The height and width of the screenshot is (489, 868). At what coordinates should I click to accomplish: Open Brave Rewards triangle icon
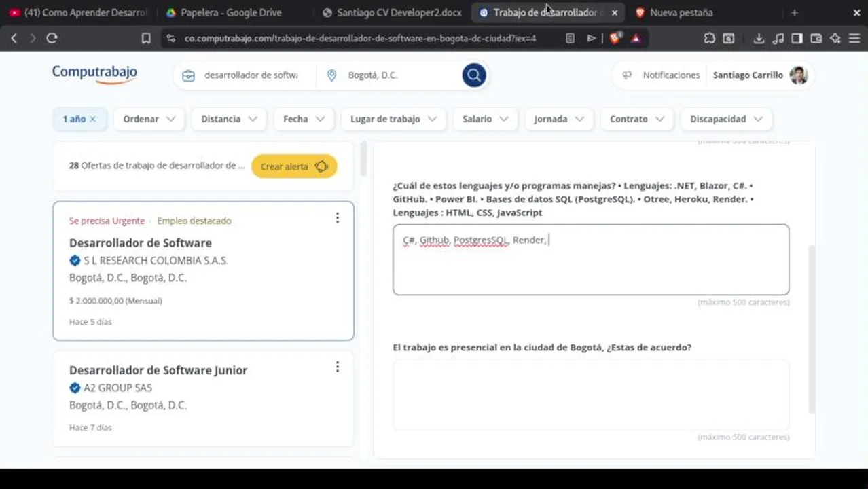tap(636, 39)
